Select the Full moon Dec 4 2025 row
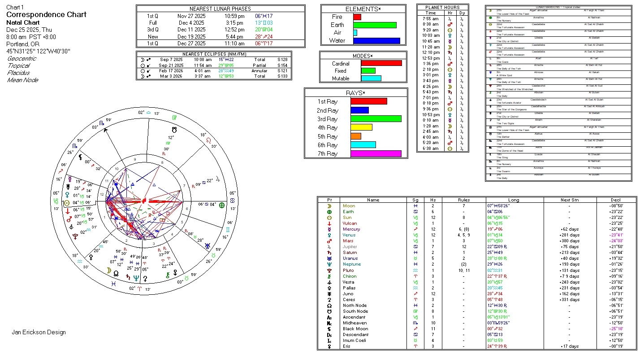Screen dimensions: 644x354 pos(220,22)
